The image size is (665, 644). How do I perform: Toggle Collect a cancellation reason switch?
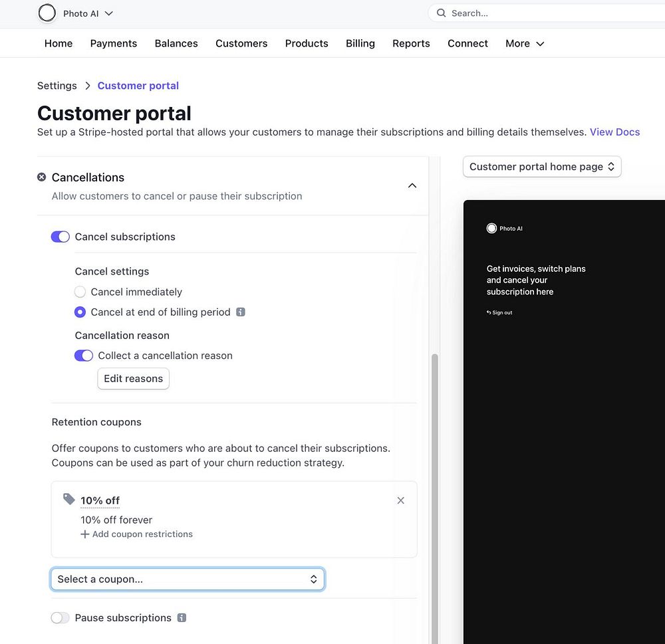click(84, 356)
